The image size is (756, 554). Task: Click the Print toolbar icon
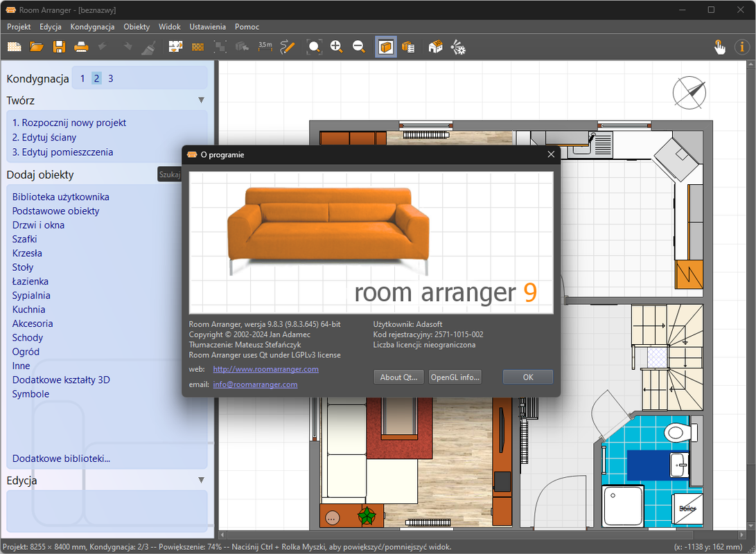[81, 46]
